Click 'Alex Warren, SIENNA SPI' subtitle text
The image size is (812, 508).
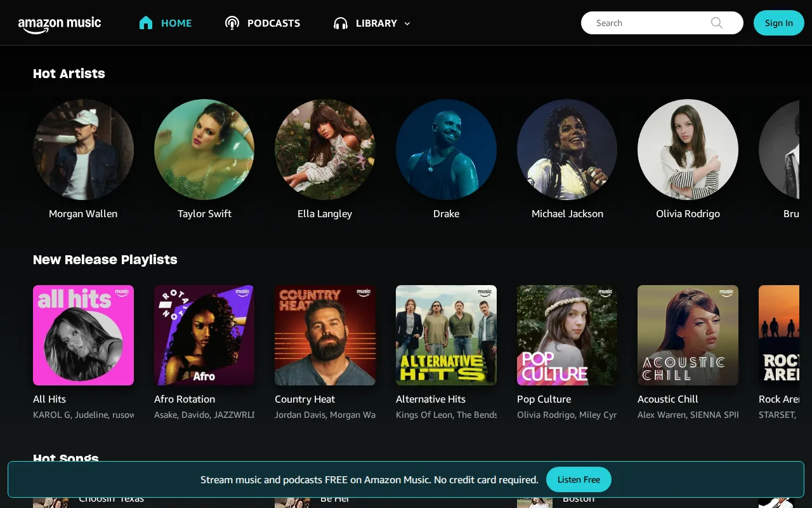[688, 415]
